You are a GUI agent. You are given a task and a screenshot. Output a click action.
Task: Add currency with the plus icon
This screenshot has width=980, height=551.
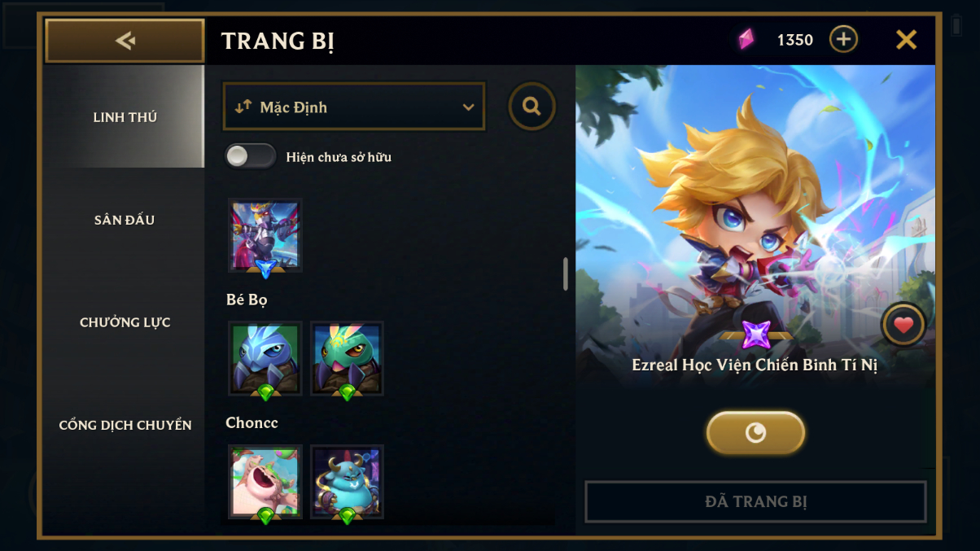843,39
